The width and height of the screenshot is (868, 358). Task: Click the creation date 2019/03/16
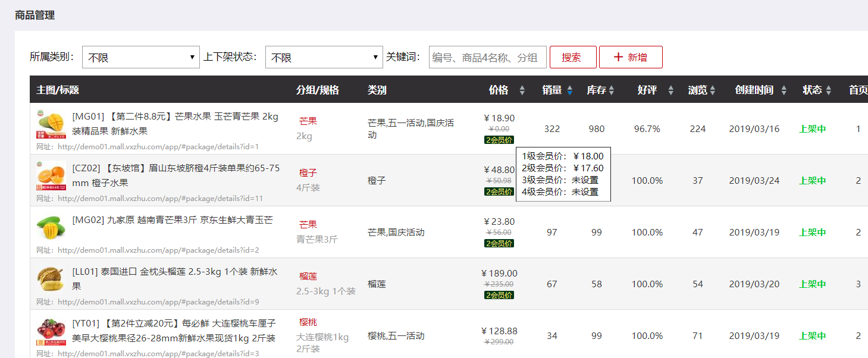tap(754, 129)
